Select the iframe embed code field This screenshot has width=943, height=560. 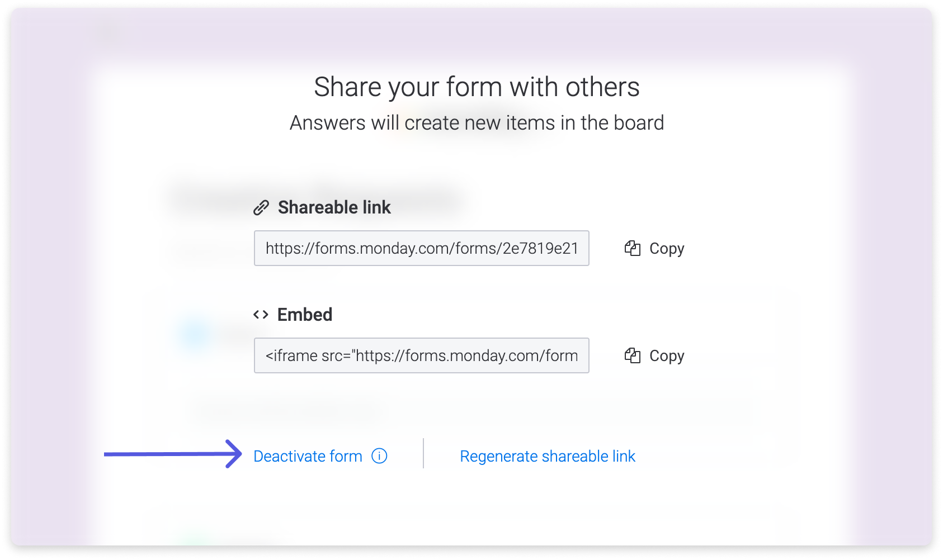click(422, 355)
